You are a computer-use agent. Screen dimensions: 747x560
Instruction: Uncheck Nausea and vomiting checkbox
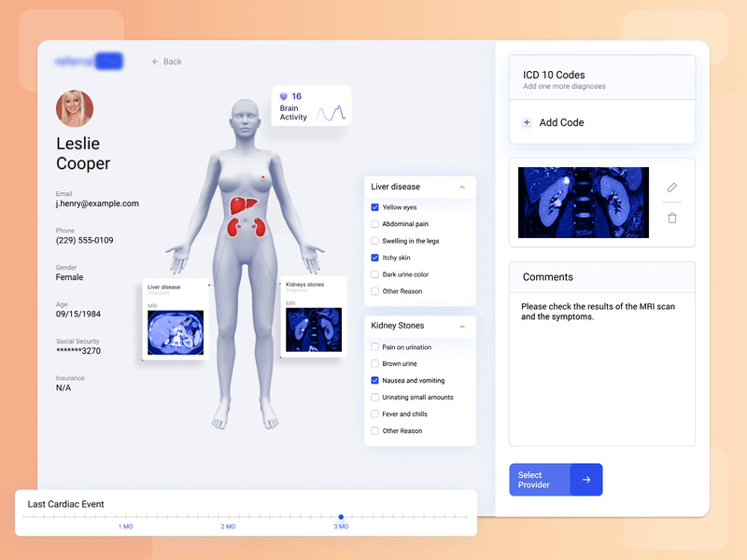[375, 381]
